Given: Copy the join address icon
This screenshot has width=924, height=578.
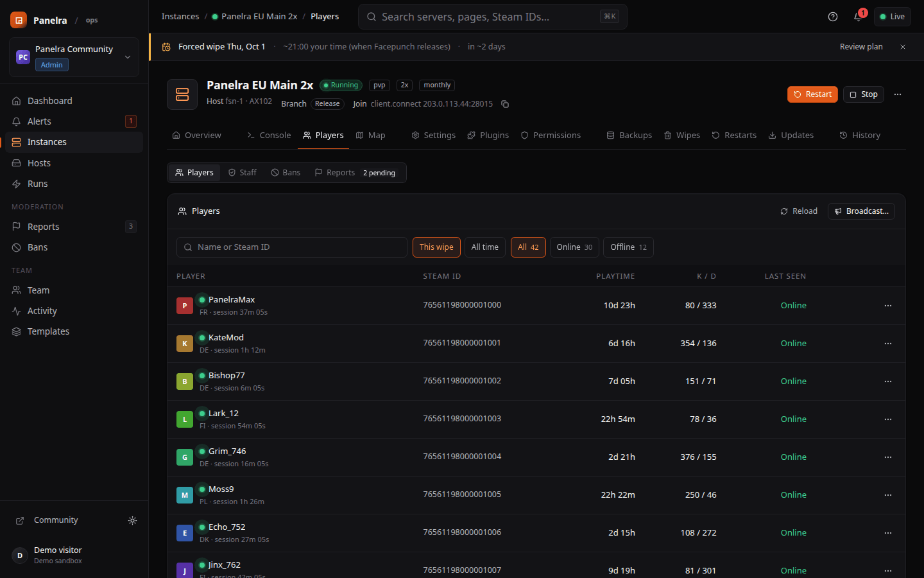Looking at the screenshot, I should pos(505,104).
